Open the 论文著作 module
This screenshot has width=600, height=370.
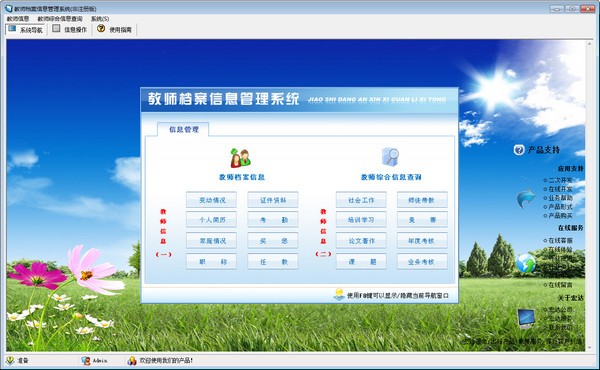point(361,241)
